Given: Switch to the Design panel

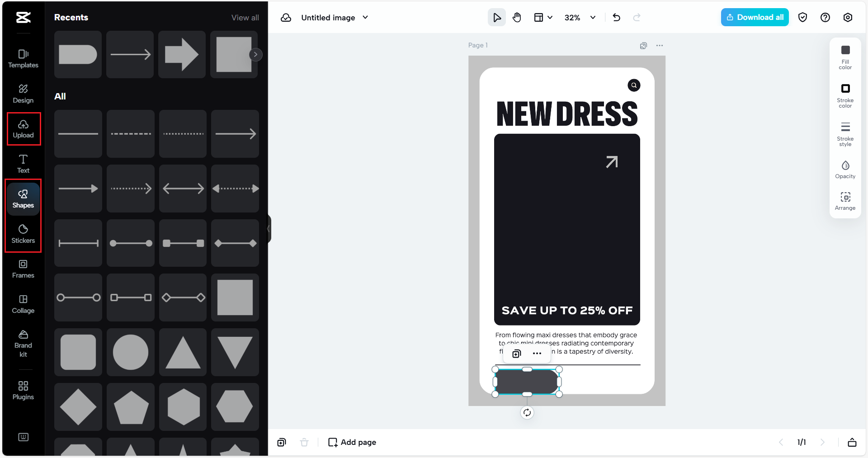Looking at the screenshot, I should [x=23, y=93].
